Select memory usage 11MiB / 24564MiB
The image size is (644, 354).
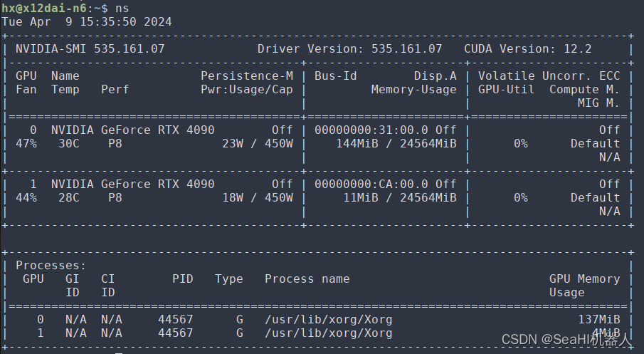pyautogui.click(x=400, y=198)
